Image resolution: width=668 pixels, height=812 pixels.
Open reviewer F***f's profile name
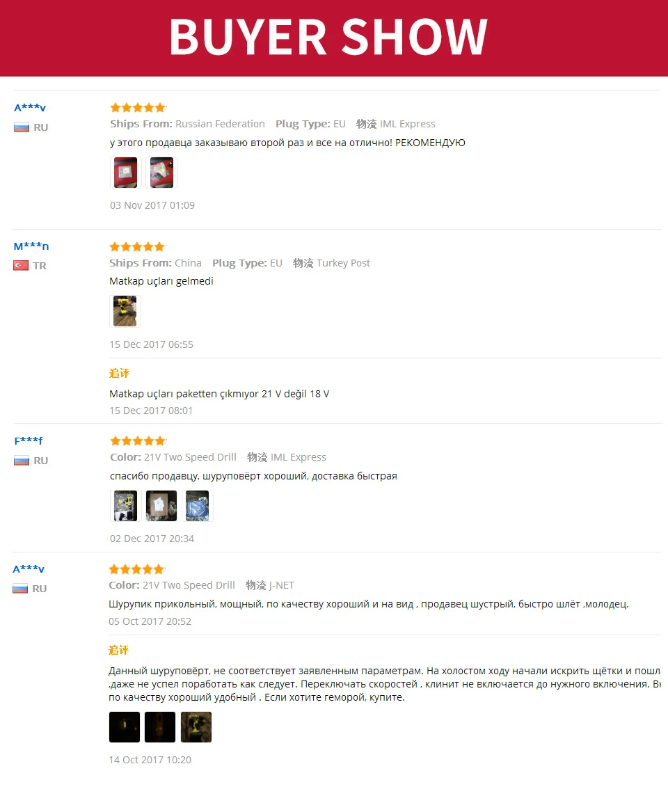tap(29, 440)
